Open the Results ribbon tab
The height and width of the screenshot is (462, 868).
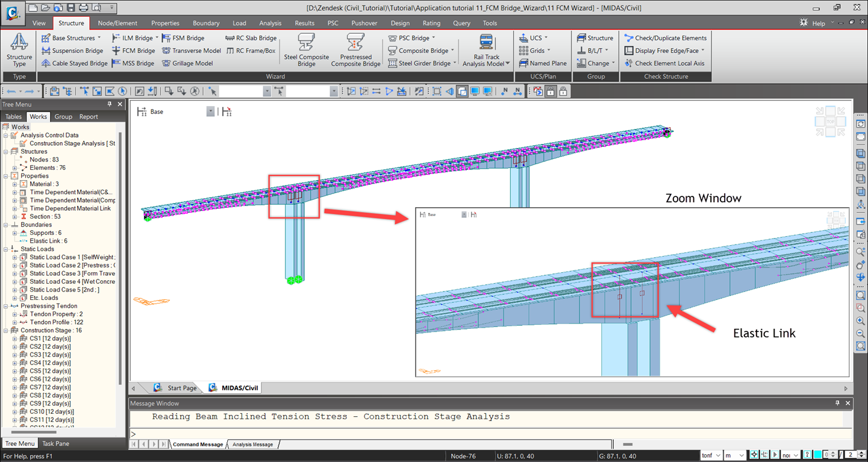tap(304, 23)
